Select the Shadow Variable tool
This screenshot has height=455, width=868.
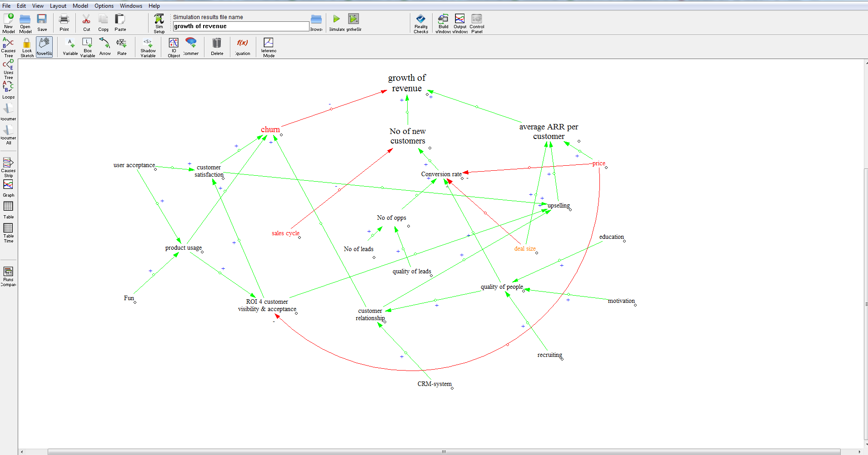(x=148, y=47)
